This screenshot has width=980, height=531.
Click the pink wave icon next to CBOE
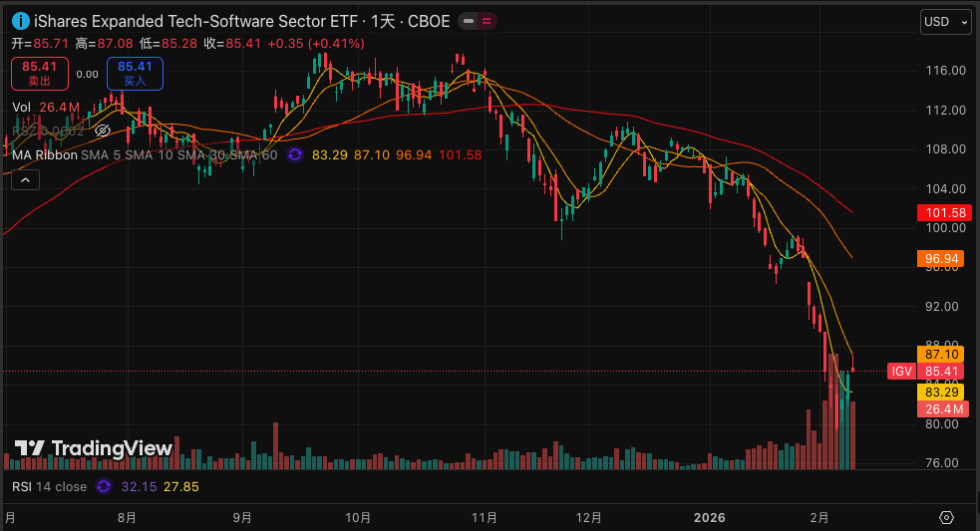click(x=486, y=21)
